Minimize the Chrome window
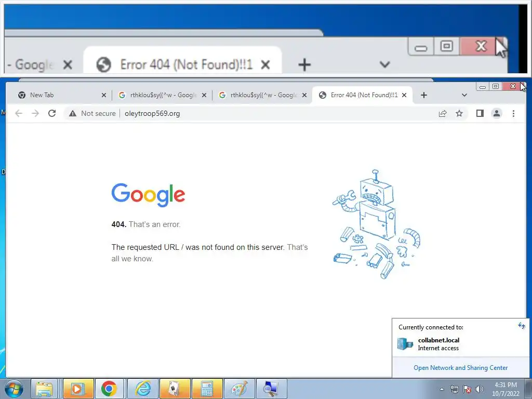 (483, 87)
